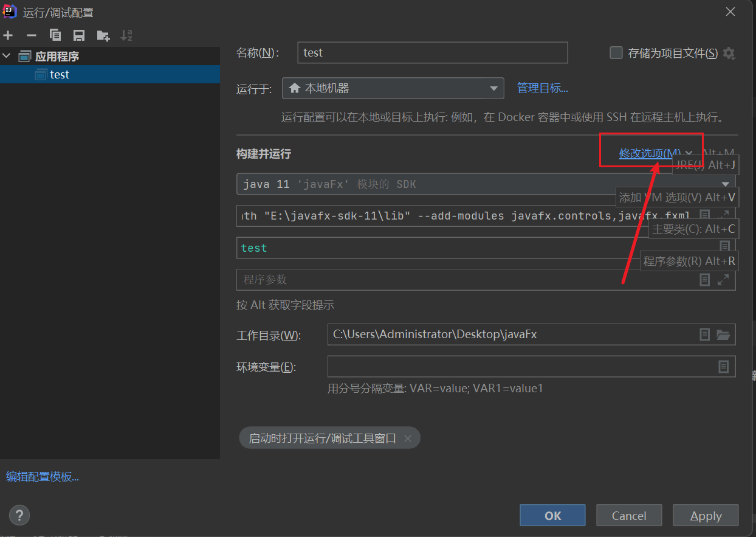Click the OK button
Screen dimensions: 756x537
[x=552, y=515]
